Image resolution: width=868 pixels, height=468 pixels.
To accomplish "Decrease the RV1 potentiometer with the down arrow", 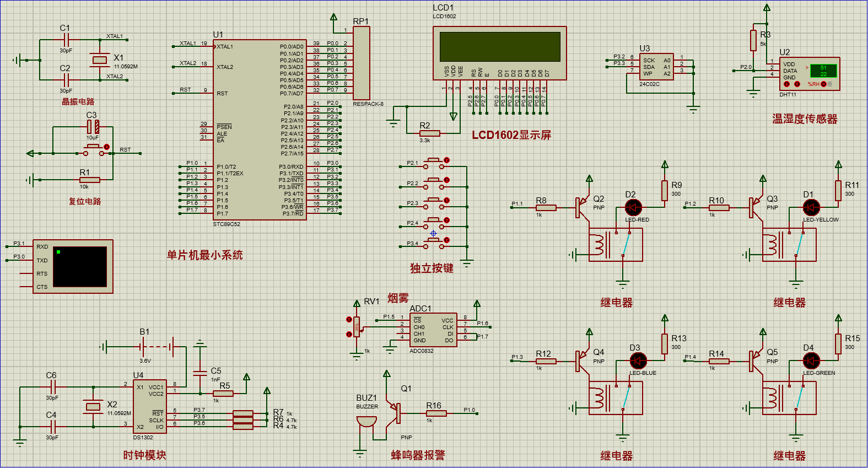I will point(349,335).
